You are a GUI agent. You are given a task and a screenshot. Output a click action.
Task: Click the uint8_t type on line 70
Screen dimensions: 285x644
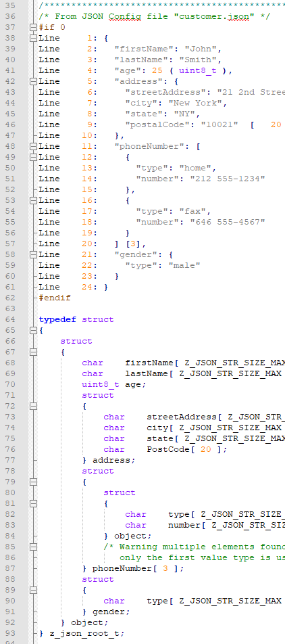tap(101, 384)
